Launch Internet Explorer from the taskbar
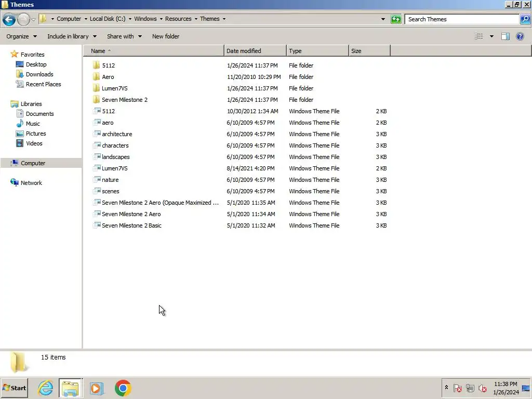The width and height of the screenshot is (532, 399). point(46,388)
